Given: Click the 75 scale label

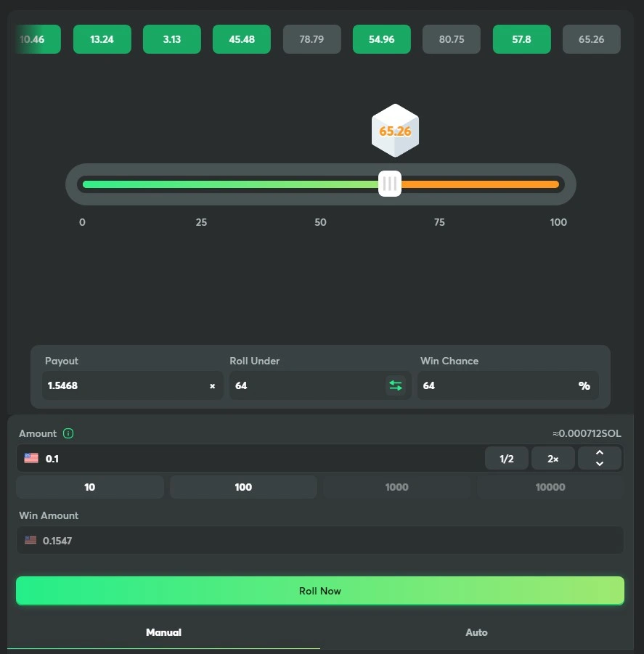Looking at the screenshot, I should (x=439, y=222).
